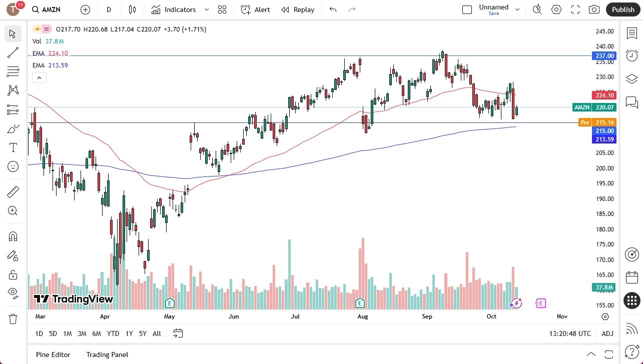643x364 pixels.
Task: Switch to the Pine Editor tab
Action: [x=53, y=354]
